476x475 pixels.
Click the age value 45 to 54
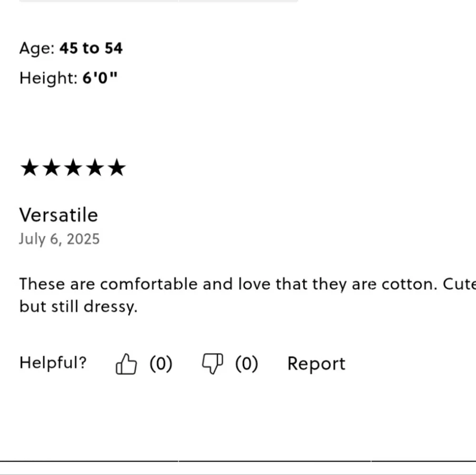tap(91, 48)
